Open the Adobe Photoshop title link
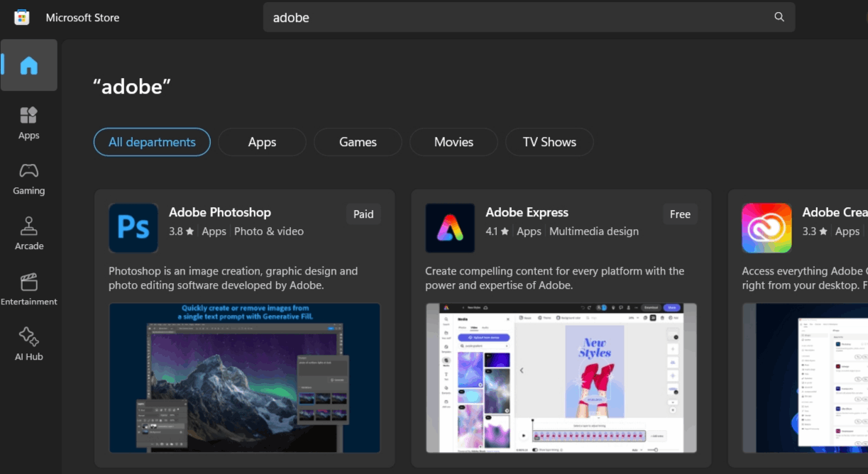The height and width of the screenshot is (474, 868). [220, 212]
